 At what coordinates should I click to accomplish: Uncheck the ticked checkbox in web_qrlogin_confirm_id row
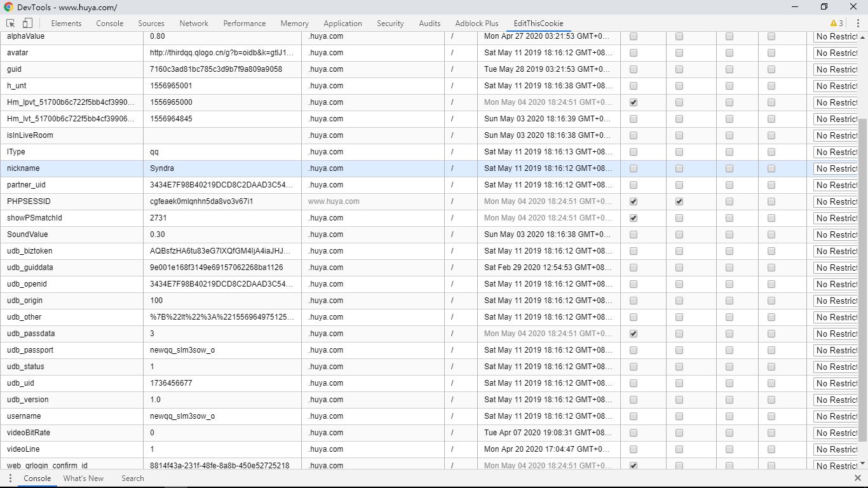coord(633,466)
